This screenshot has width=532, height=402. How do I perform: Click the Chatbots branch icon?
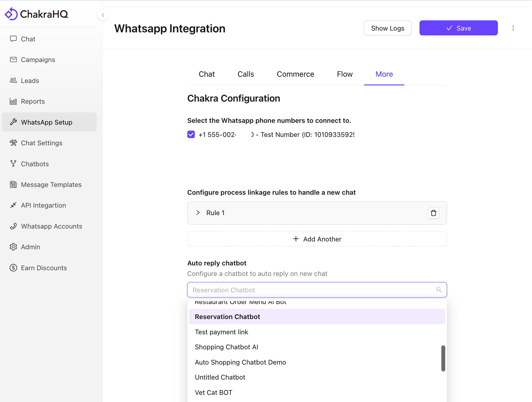tap(13, 164)
